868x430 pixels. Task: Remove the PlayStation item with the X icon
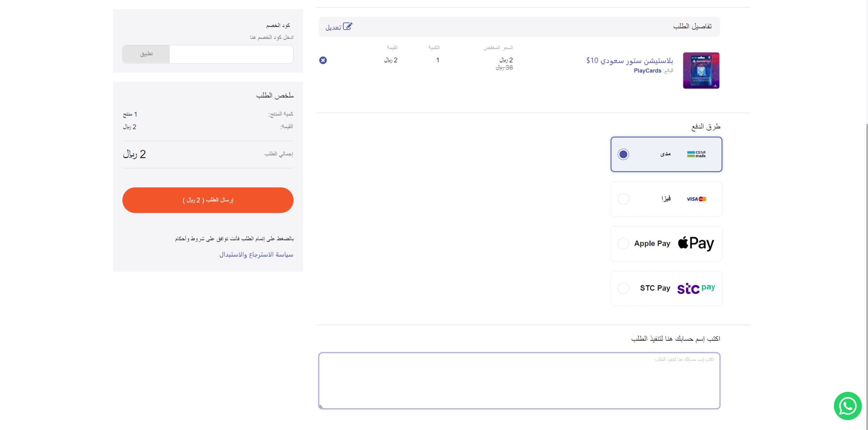[x=323, y=60]
